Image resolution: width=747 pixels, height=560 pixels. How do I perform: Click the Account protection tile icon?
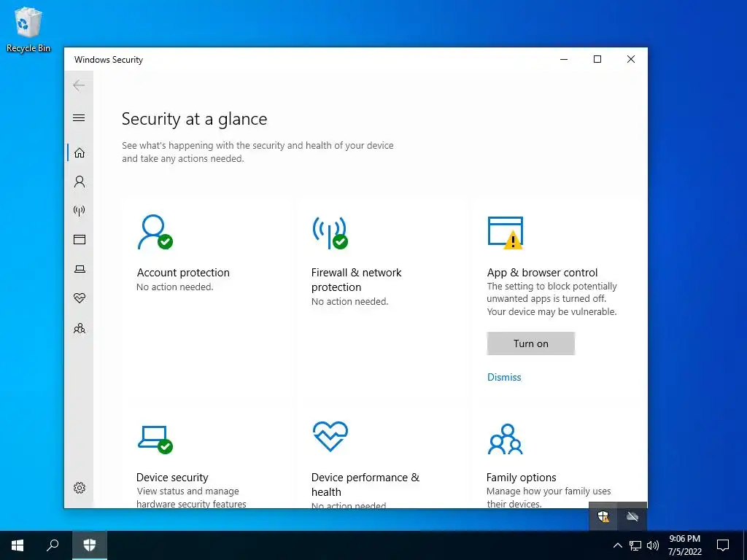(155, 232)
